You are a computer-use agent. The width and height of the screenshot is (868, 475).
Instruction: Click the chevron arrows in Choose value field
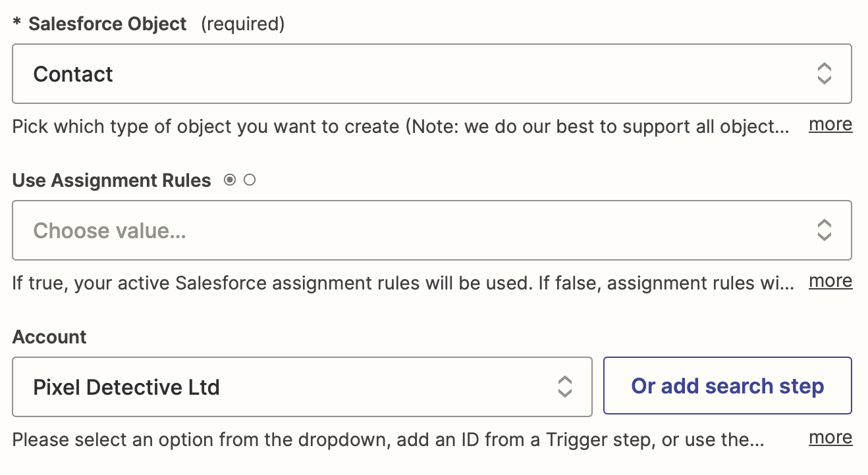click(x=824, y=230)
